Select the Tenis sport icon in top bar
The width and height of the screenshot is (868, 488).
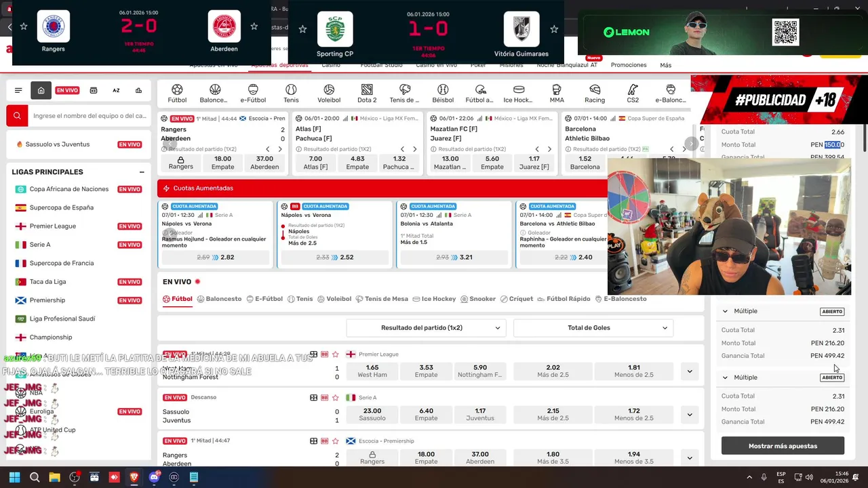[x=291, y=94]
